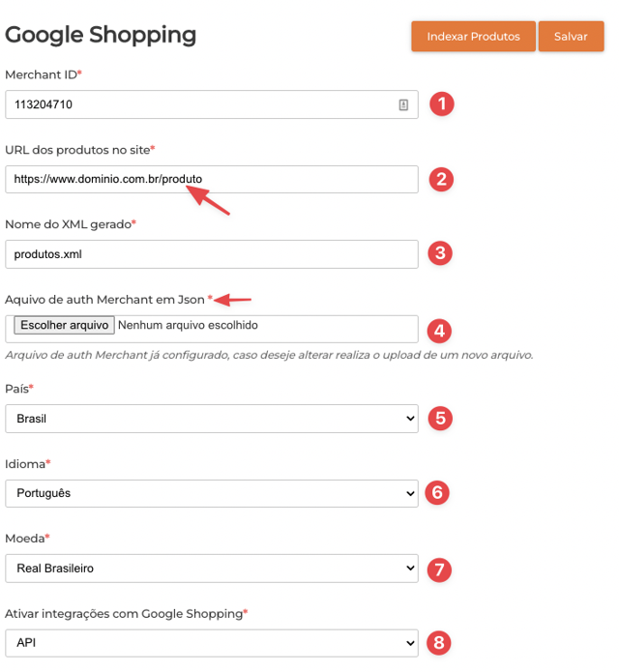
Task: Click the red number 7 badge
Action: pyautogui.click(x=439, y=569)
